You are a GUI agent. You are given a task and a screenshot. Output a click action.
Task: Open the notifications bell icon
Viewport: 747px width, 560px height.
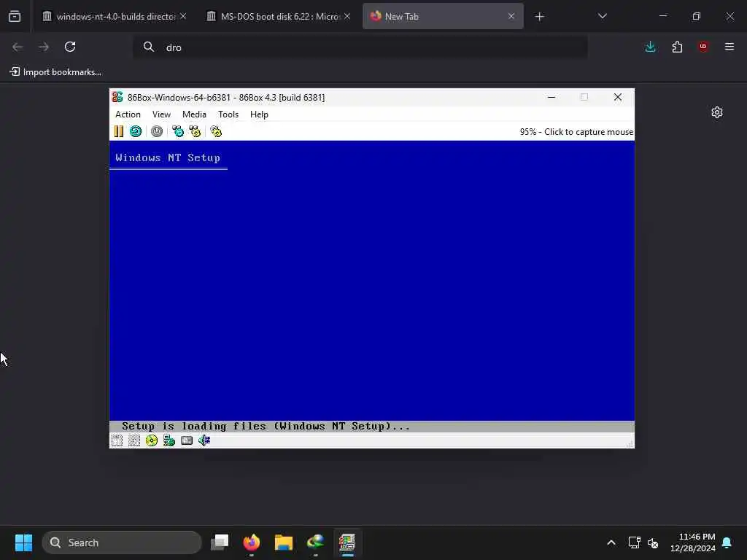[727, 542]
